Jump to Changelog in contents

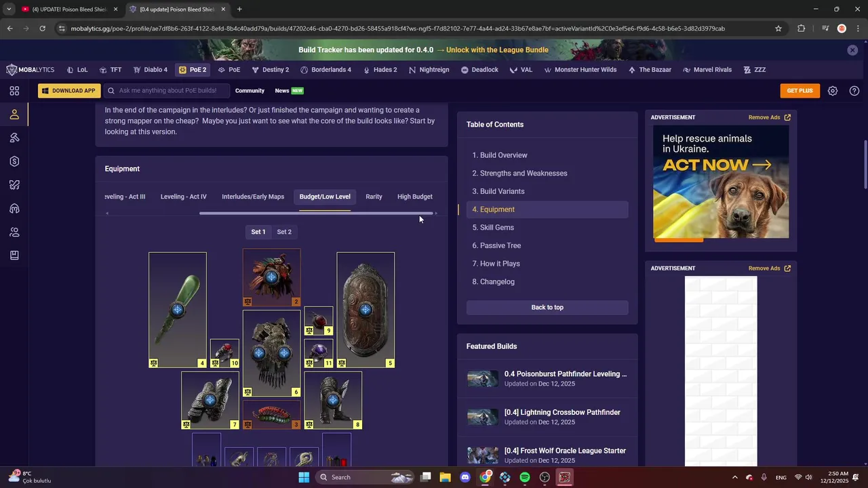pyautogui.click(x=494, y=282)
